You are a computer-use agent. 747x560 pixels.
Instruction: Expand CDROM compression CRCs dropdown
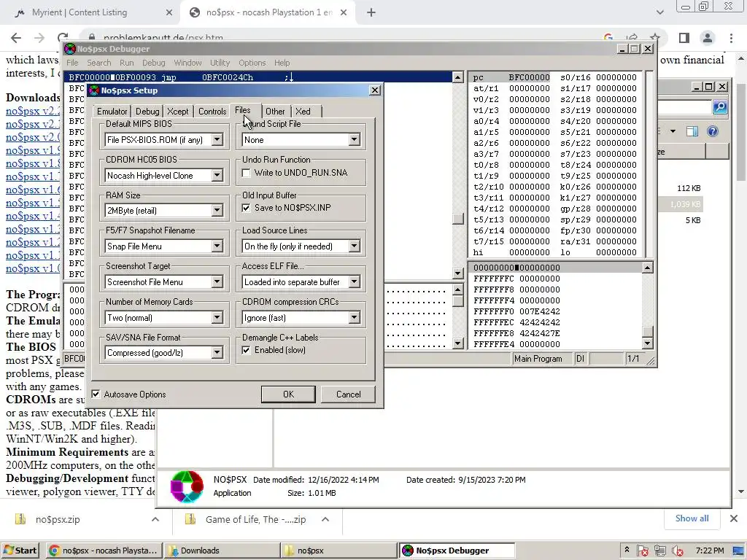pos(354,318)
